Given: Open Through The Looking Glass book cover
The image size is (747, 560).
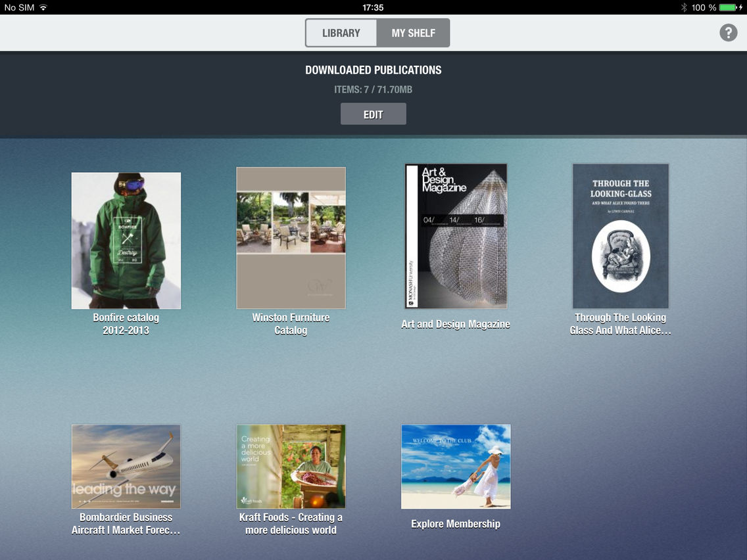Looking at the screenshot, I should click(620, 236).
